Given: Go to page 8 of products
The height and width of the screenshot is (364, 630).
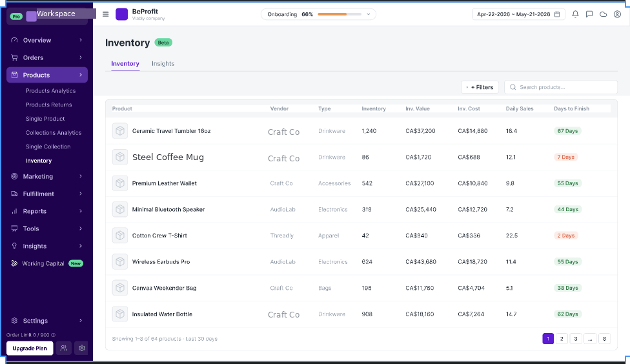Looking at the screenshot, I should click(x=604, y=339).
